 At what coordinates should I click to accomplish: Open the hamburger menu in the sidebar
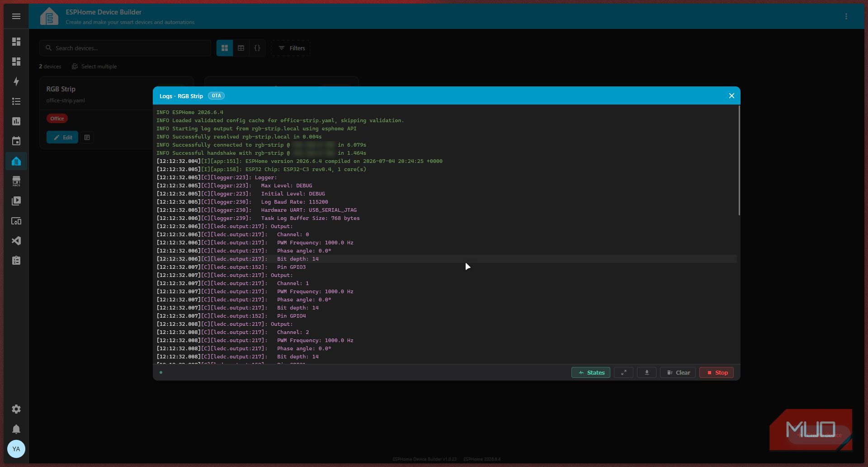[x=16, y=16]
